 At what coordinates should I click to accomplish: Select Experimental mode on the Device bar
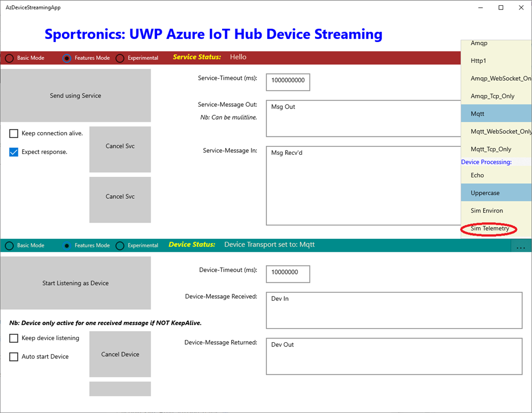coord(119,245)
